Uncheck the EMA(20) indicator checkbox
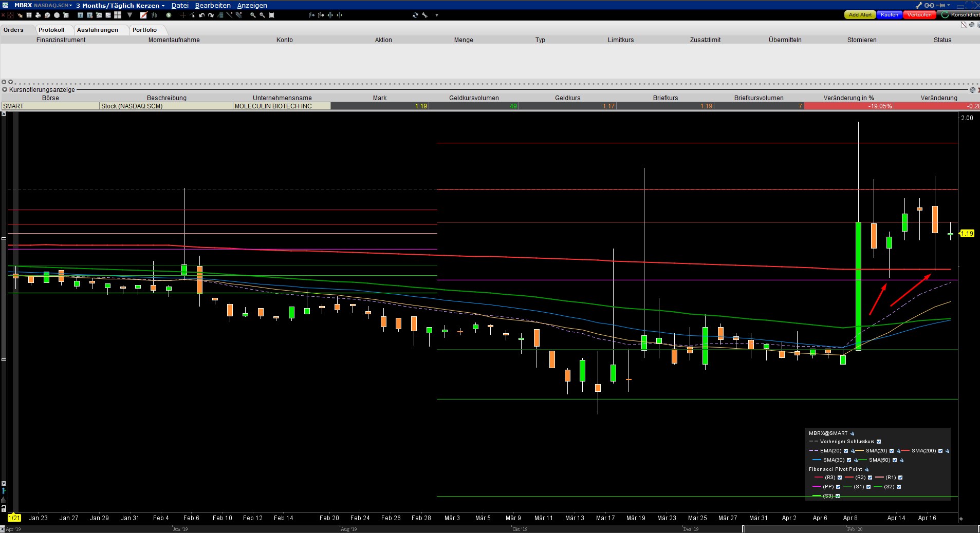This screenshot has height=533, width=980. pyautogui.click(x=846, y=451)
